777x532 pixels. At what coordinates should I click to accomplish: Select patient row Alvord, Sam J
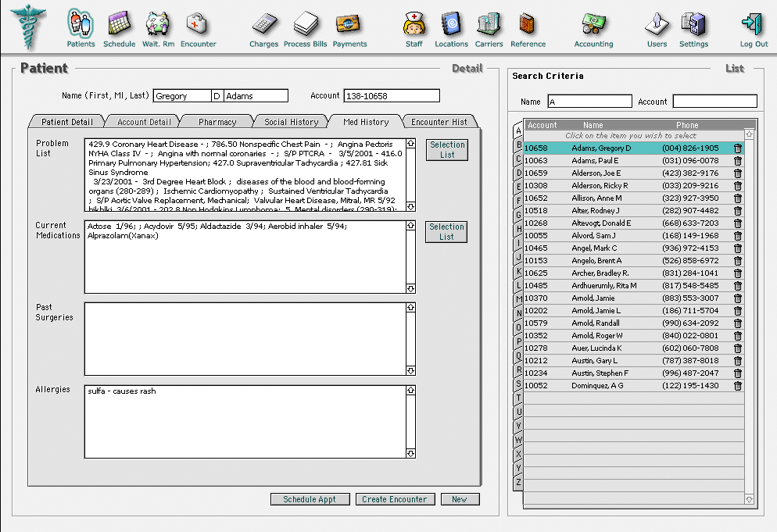tap(633, 236)
